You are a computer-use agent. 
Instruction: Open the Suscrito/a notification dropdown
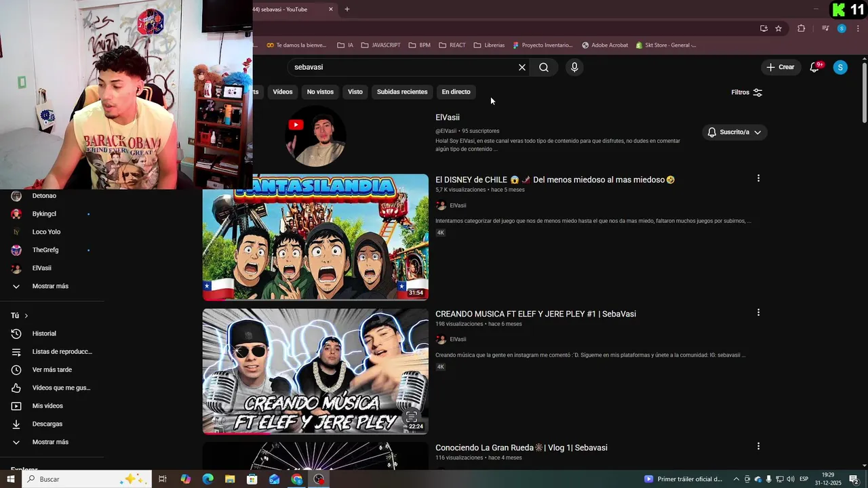(734, 132)
